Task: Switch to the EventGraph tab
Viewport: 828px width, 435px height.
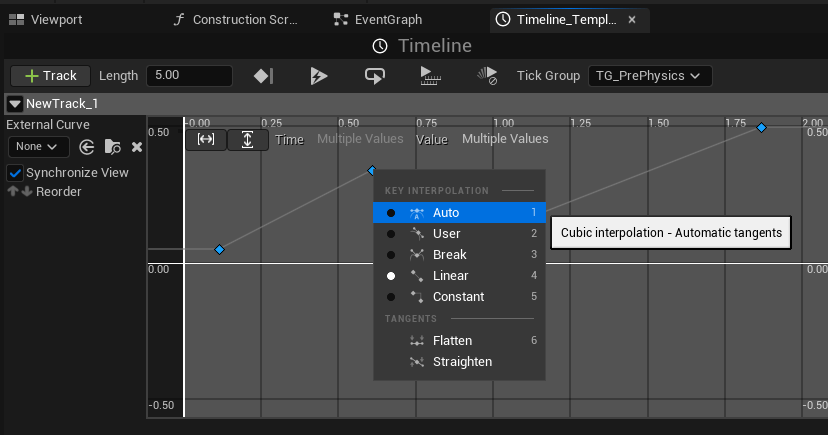Action: coord(378,20)
